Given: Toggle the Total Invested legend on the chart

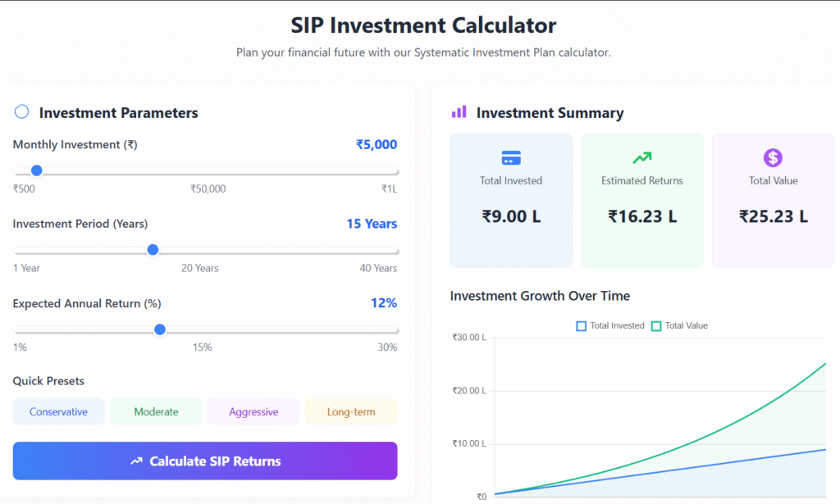Looking at the screenshot, I should [612, 325].
